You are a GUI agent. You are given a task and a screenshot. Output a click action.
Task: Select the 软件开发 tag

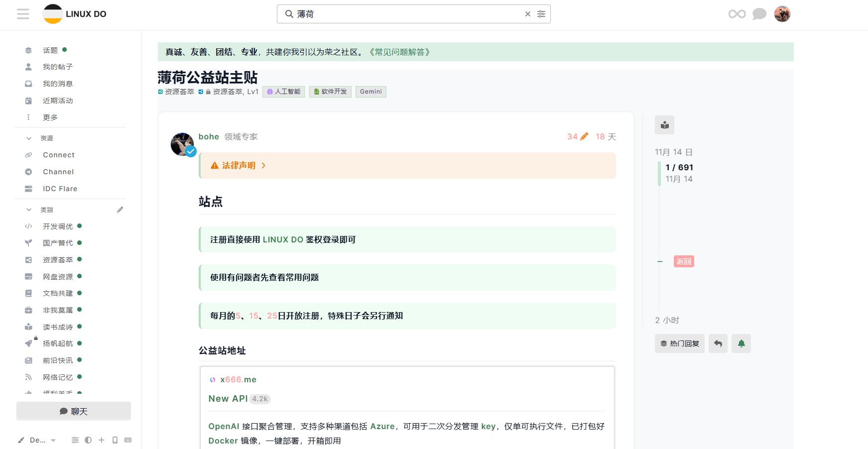[330, 92]
